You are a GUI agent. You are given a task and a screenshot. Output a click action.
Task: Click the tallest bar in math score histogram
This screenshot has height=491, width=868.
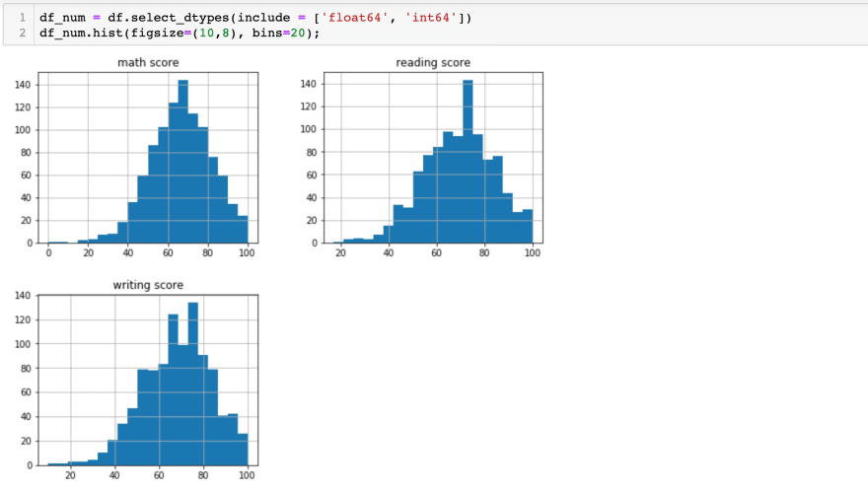[x=182, y=162]
